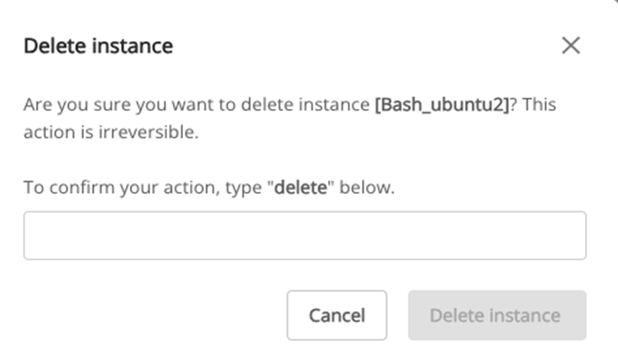Focus the textbox under the confirm instruction
The width and height of the screenshot is (618, 364).
304,236
